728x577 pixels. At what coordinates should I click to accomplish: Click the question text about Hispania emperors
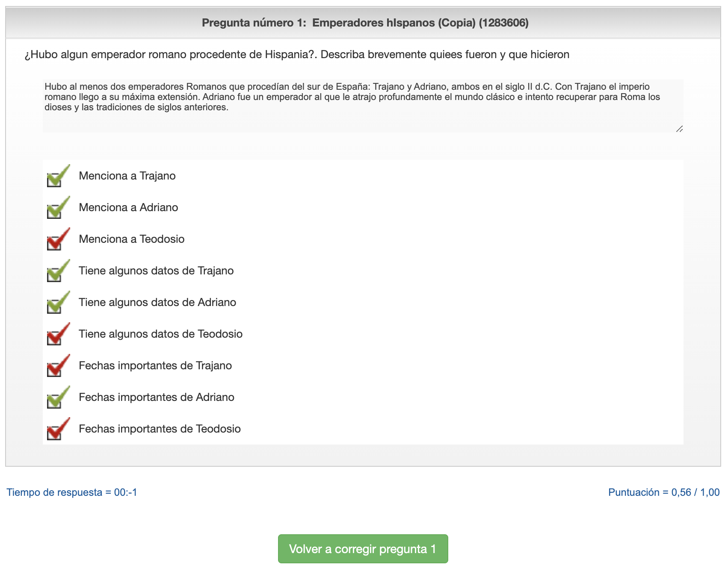[297, 55]
